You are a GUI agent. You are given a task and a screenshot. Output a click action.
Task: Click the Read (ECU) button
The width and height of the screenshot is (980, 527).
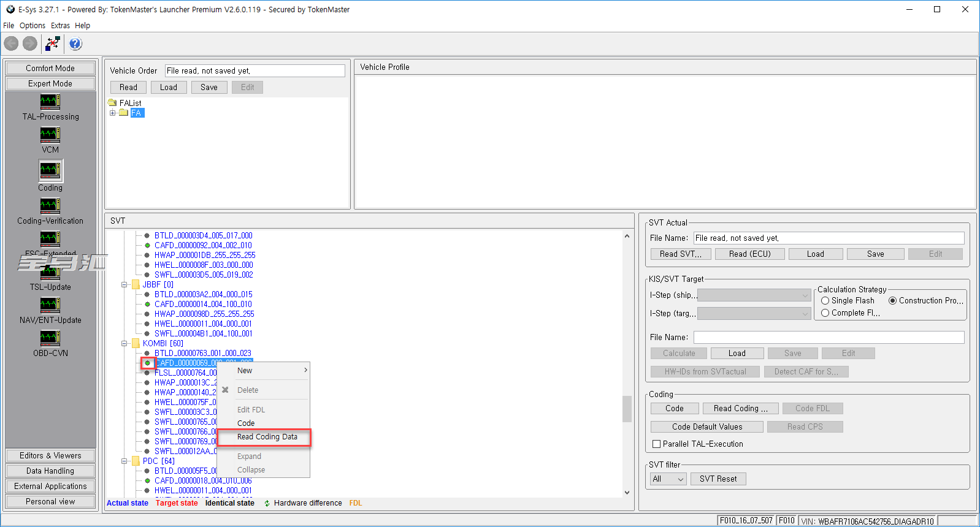point(749,254)
